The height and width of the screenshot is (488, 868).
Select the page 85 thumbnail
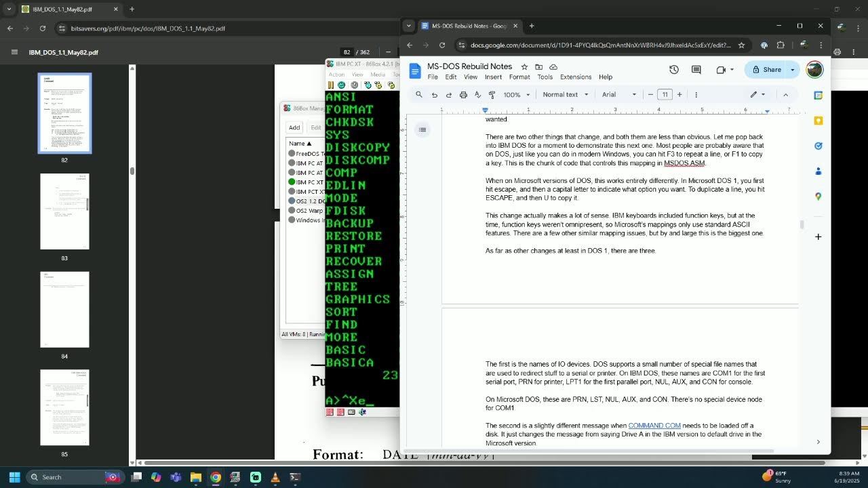(64, 407)
